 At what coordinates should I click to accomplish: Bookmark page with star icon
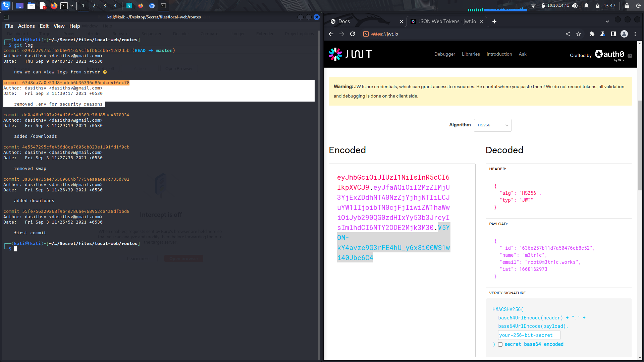579,34
